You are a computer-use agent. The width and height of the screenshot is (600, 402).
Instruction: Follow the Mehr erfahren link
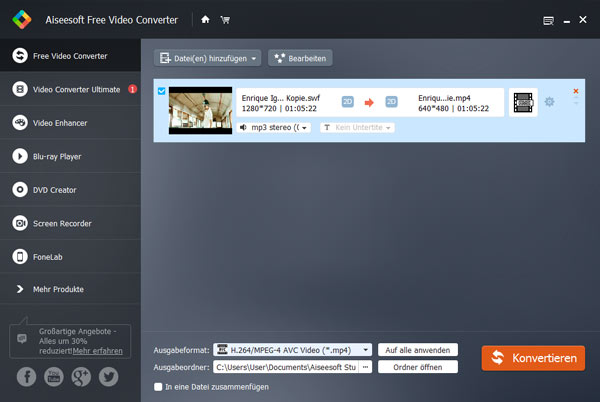click(x=98, y=351)
